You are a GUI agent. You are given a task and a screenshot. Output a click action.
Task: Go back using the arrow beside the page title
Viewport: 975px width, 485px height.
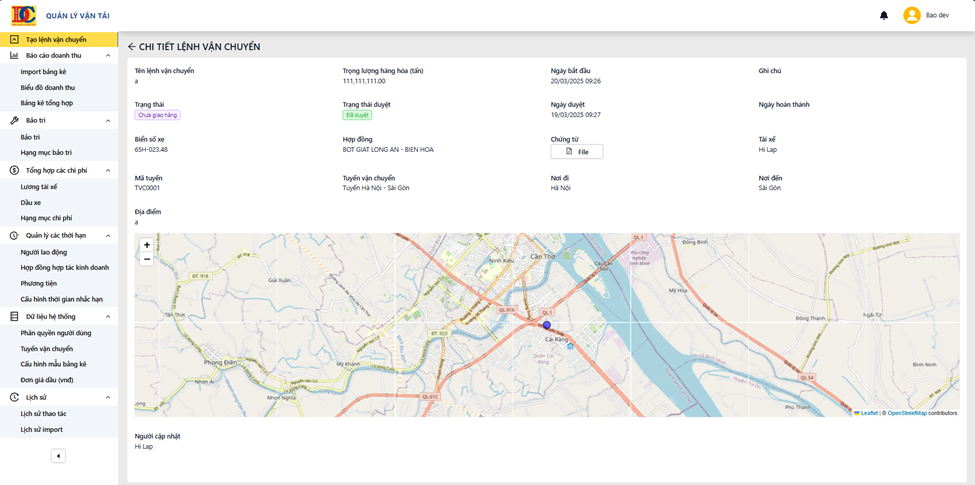pyautogui.click(x=131, y=47)
